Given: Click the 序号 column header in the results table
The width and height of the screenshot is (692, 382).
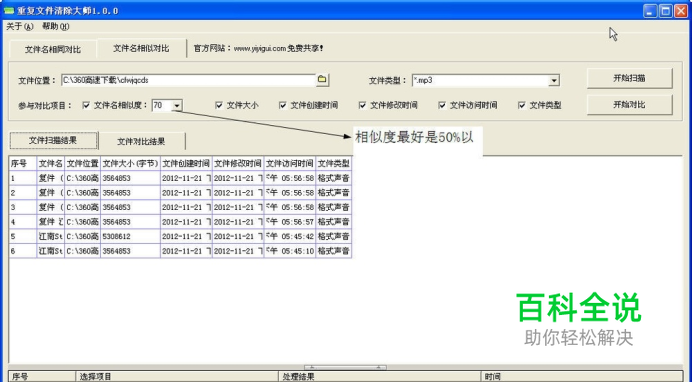Looking at the screenshot, I should tap(23, 163).
